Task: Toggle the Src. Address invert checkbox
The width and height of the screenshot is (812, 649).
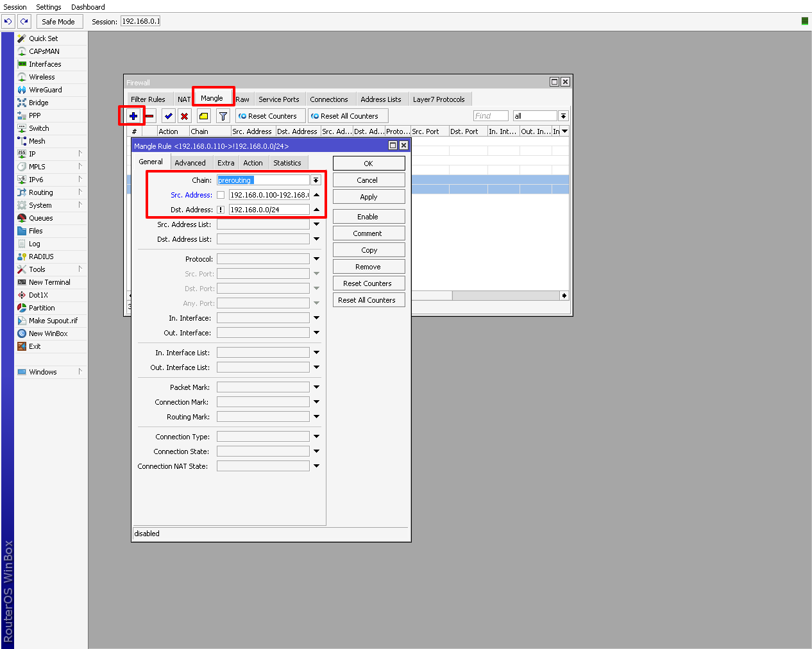Action: (221, 195)
